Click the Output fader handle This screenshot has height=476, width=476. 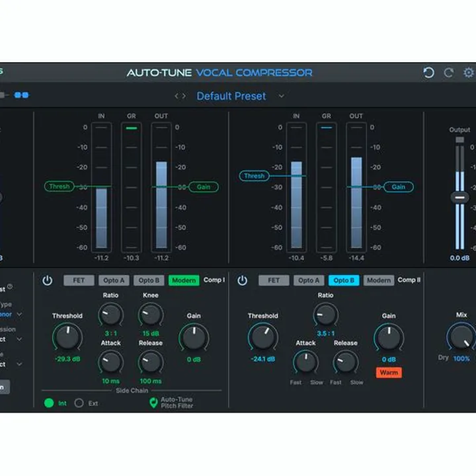coord(459,198)
